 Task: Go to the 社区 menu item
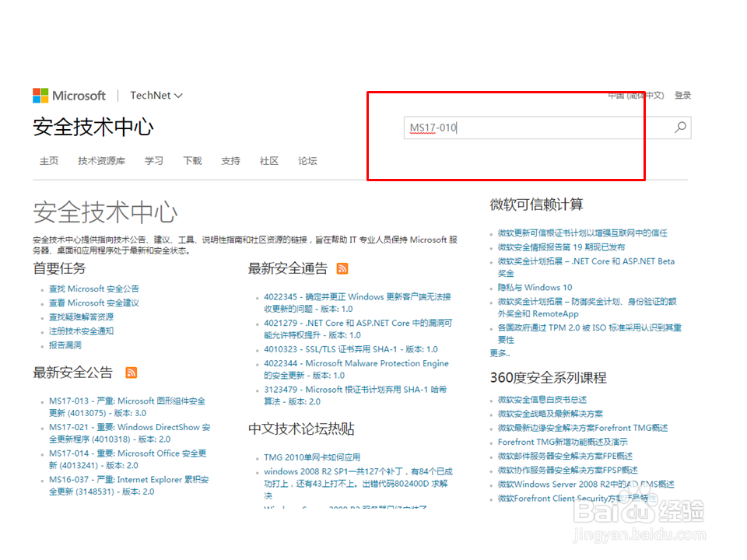click(x=269, y=161)
